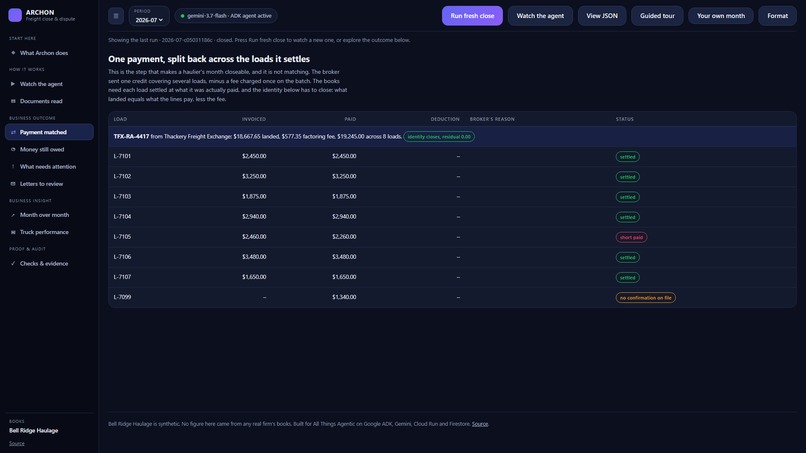Viewport: 806px width, 453px height.
Task: Click the INVOICED column header
Action: pyautogui.click(x=254, y=119)
